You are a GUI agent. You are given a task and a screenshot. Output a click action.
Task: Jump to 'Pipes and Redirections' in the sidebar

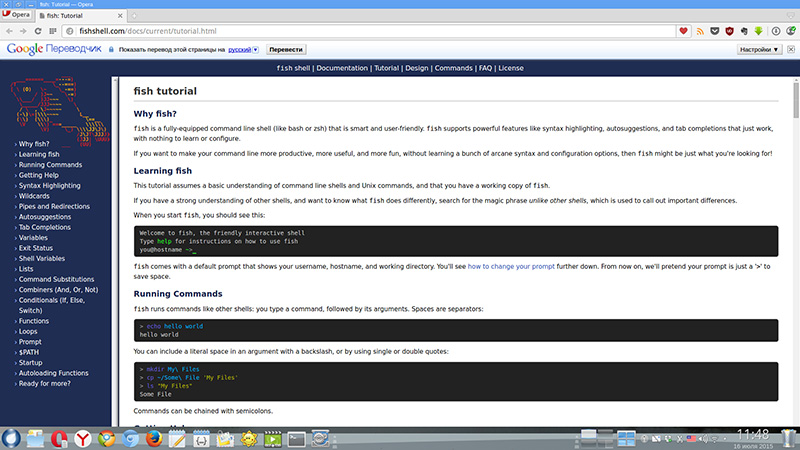tap(54, 207)
